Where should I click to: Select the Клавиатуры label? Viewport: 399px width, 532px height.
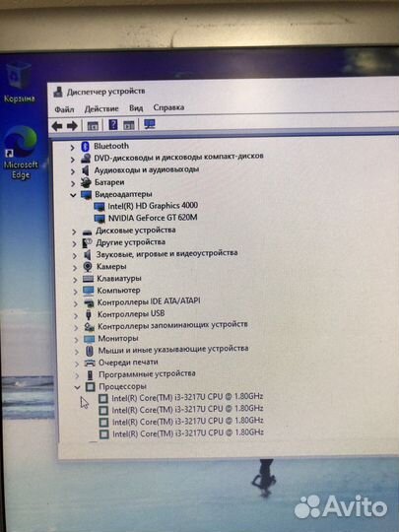119,279
